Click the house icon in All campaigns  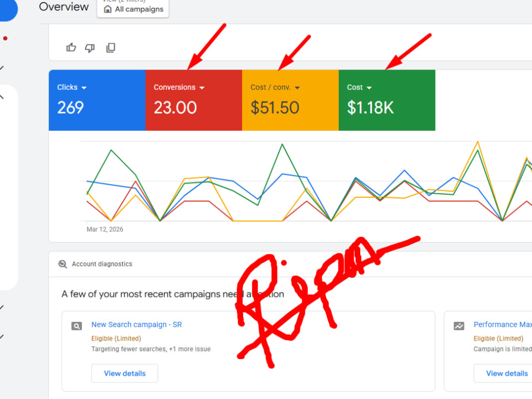point(107,9)
